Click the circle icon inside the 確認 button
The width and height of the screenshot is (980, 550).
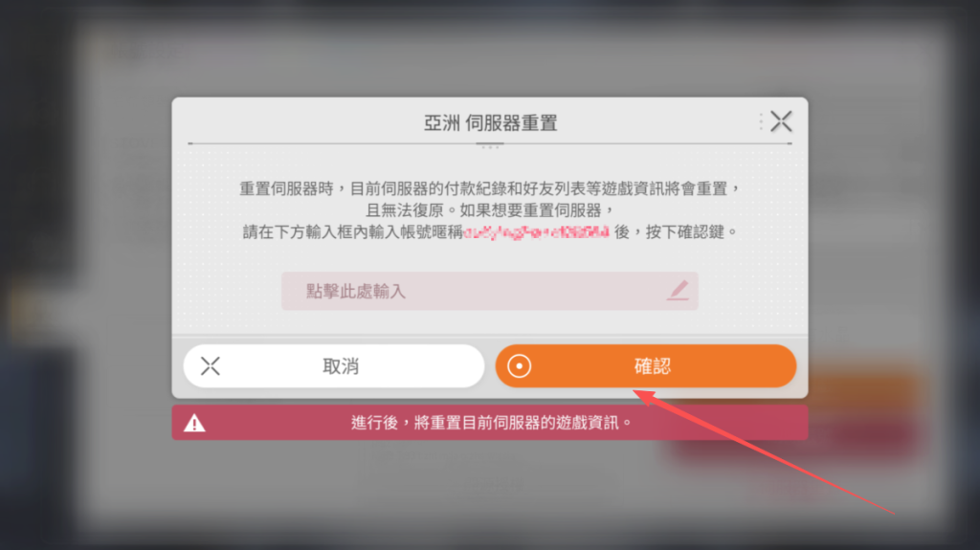(519, 366)
